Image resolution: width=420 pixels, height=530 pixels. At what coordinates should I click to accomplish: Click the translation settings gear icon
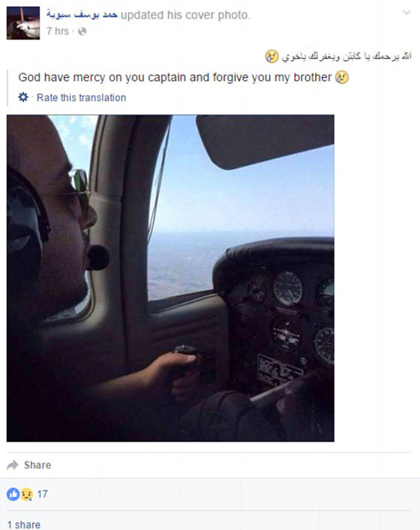(23, 97)
